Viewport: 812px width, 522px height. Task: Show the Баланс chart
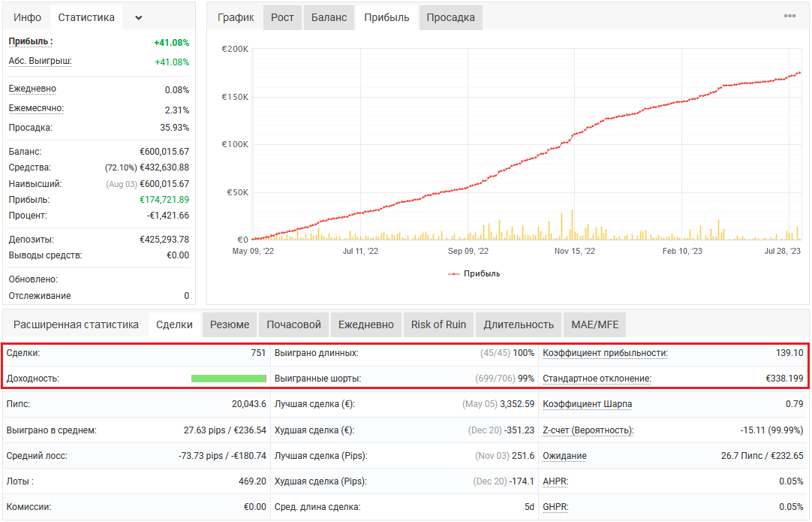pyautogui.click(x=329, y=17)
